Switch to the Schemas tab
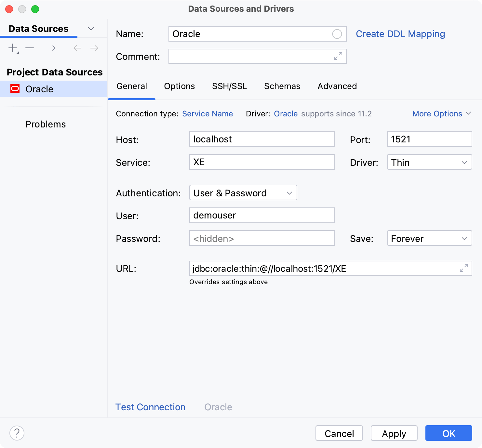 point(282,86)
